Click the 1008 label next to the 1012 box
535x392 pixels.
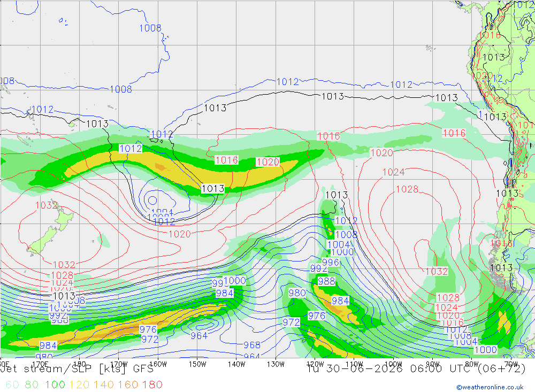click(x=346, y=234)
